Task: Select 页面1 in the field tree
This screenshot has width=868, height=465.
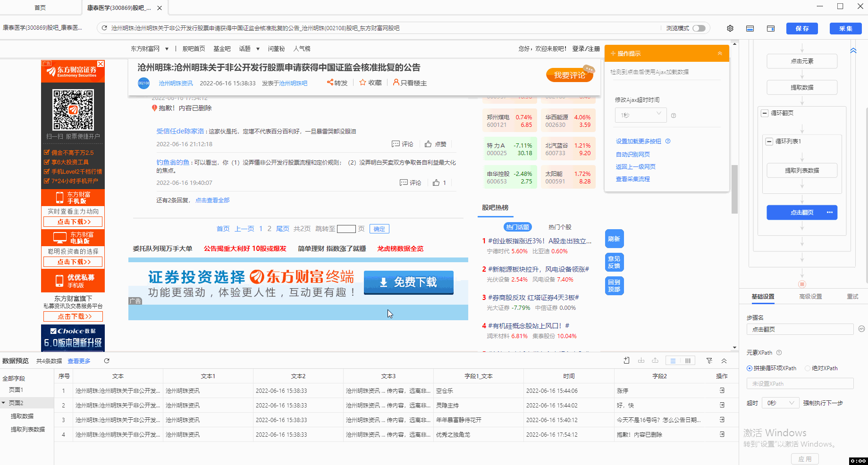Action: tap(16, 390)
